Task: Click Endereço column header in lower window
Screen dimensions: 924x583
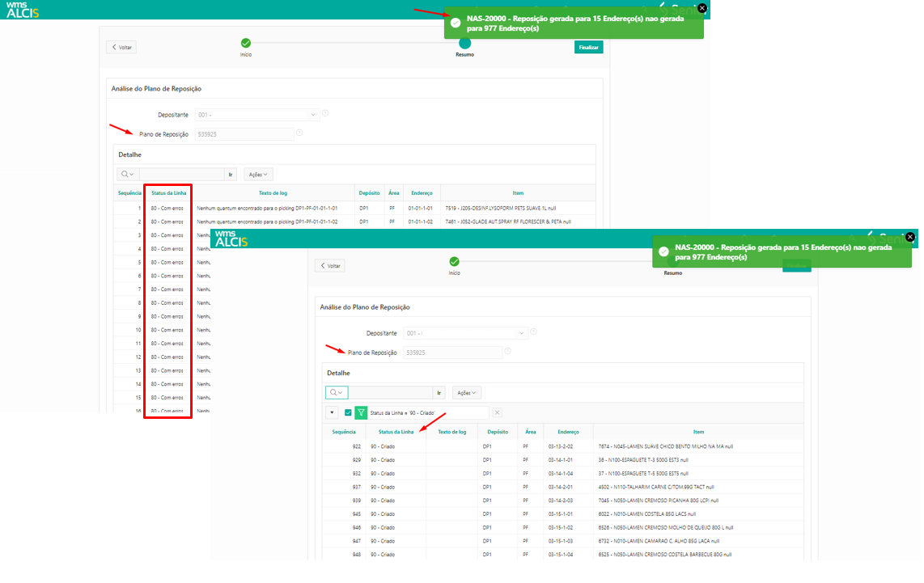Action: (568, 433)
